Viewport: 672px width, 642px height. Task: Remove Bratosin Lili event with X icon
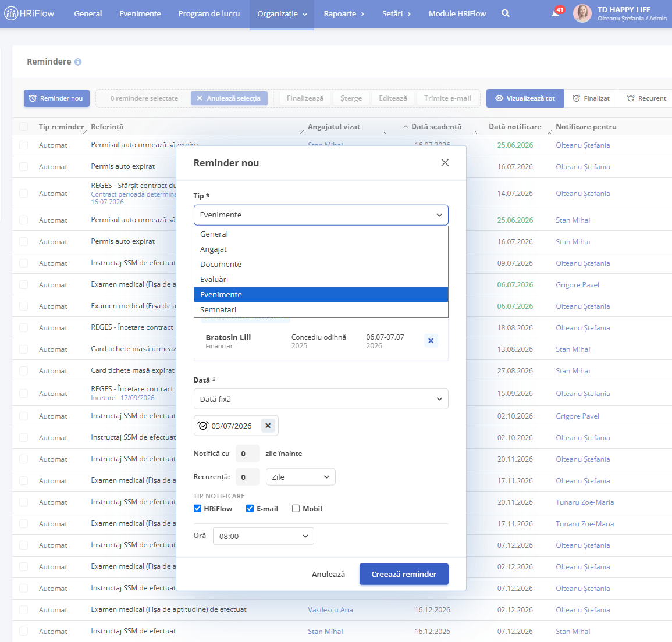[431, 341]
